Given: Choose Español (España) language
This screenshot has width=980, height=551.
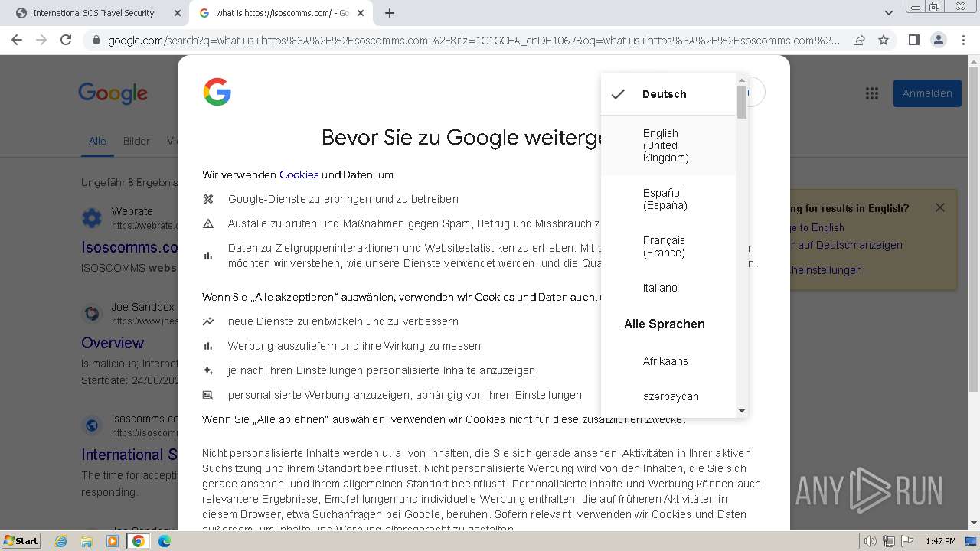Looking at the screenshot, I should click(668, 199).
